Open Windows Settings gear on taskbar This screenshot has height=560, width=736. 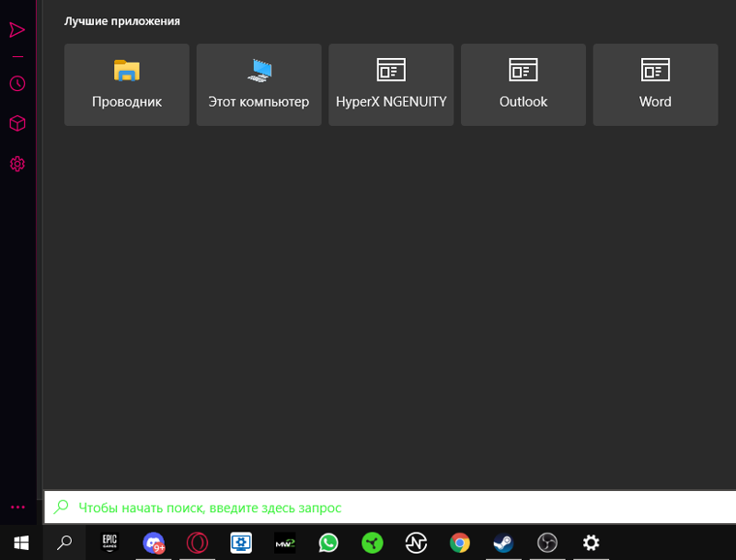[591, 543]
